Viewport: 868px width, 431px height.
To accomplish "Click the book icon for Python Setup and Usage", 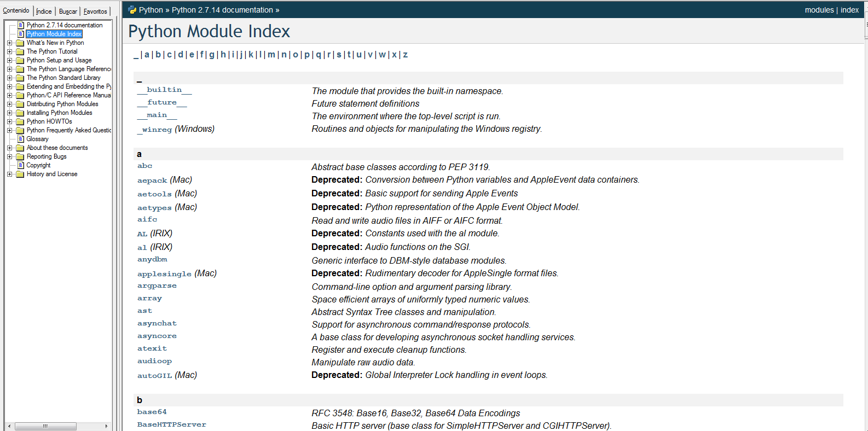I will [20, 60].
